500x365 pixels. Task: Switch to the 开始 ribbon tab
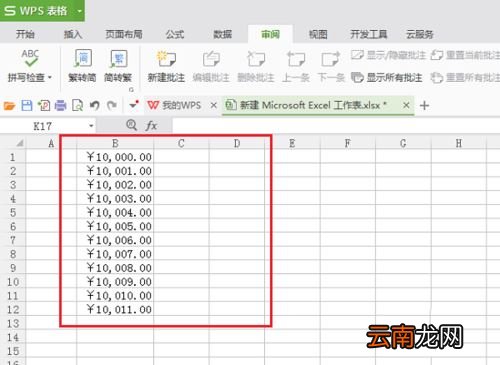[25, 34]
